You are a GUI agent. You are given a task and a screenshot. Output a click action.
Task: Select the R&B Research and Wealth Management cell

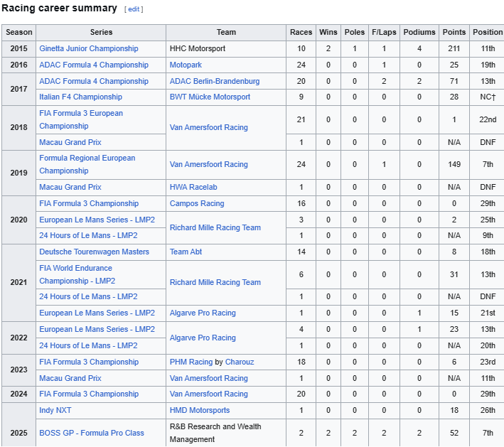tap(226, 433)
